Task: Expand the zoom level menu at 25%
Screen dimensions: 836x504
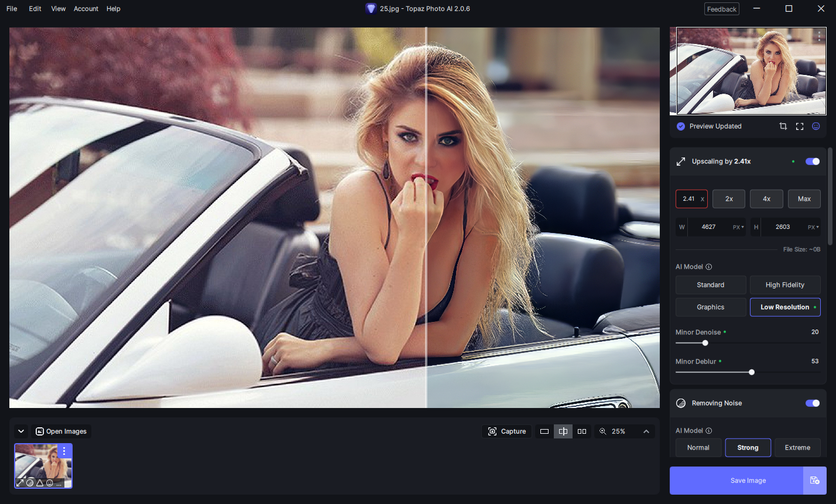Action: pos(646,431)
